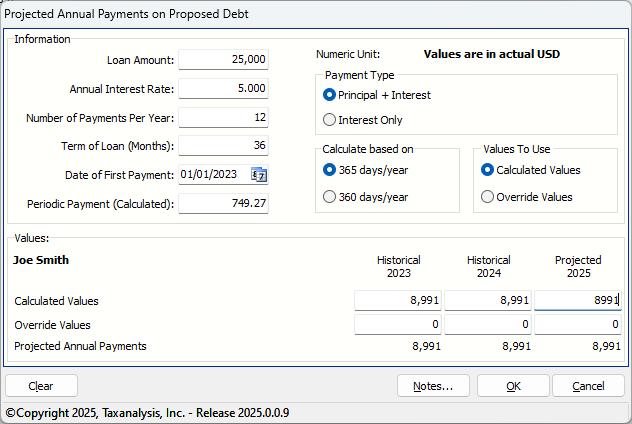Click the Calculated Values row label
The image size is (632, 424).
[x=56, y=301]
